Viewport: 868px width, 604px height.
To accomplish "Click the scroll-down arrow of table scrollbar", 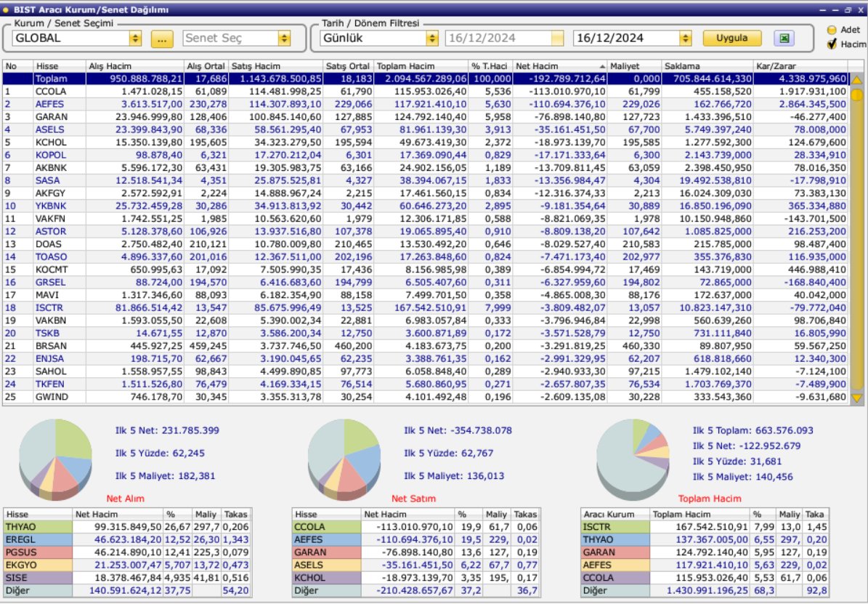I will click(857, 398).
